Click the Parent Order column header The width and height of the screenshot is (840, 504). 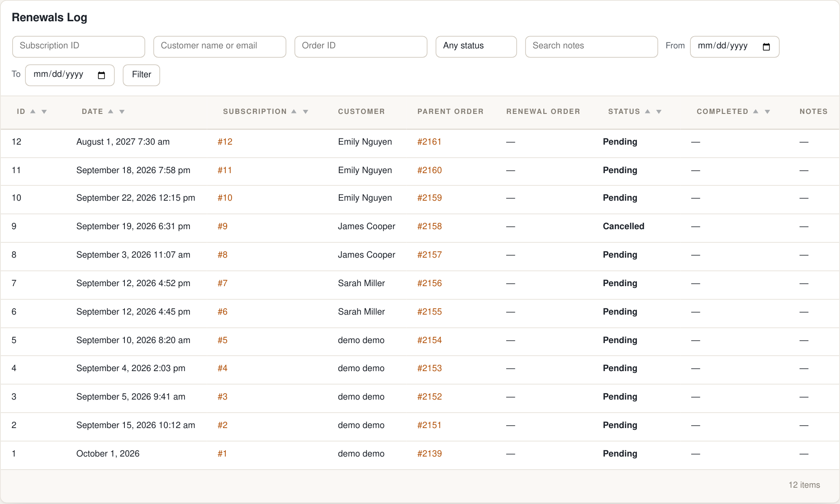(x=451, y=112)
